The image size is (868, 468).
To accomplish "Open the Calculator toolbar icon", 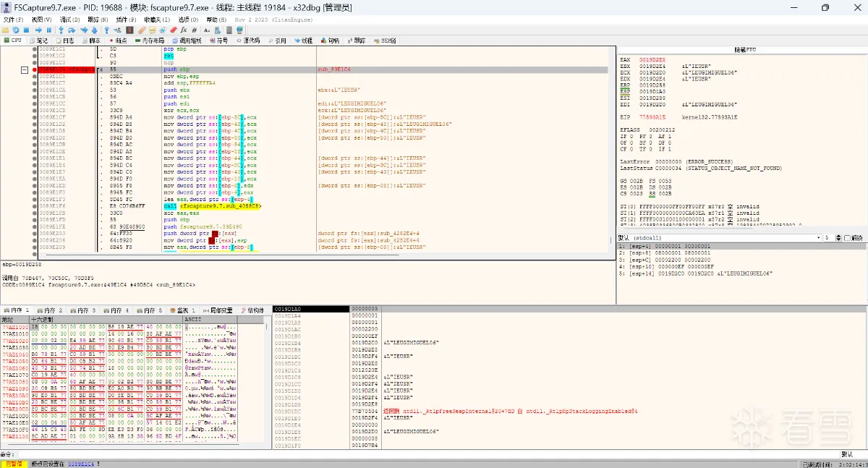I will point(229,30).
